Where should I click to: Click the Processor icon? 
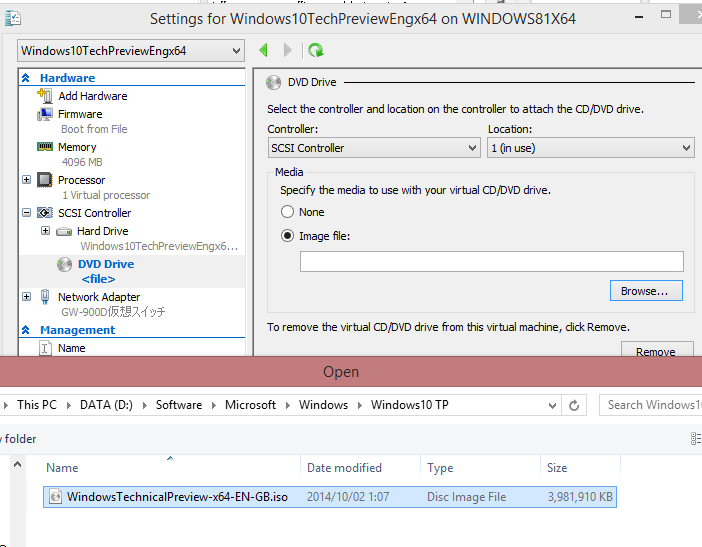[45, 180]
